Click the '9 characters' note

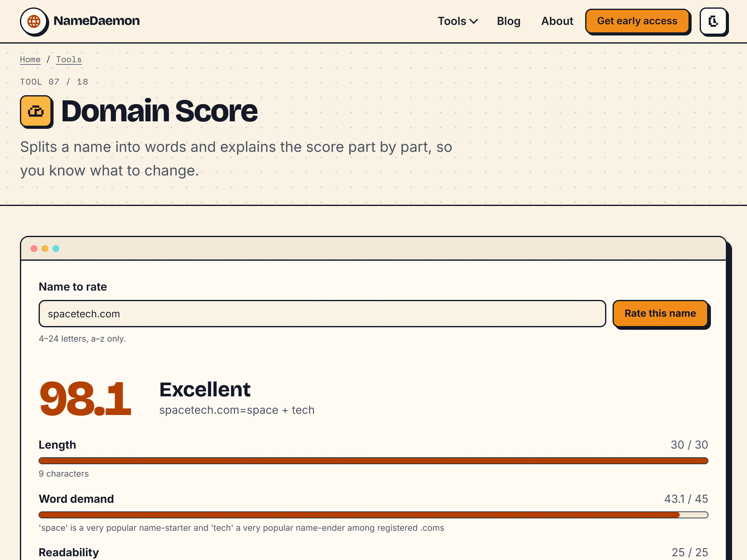(64, 474)
